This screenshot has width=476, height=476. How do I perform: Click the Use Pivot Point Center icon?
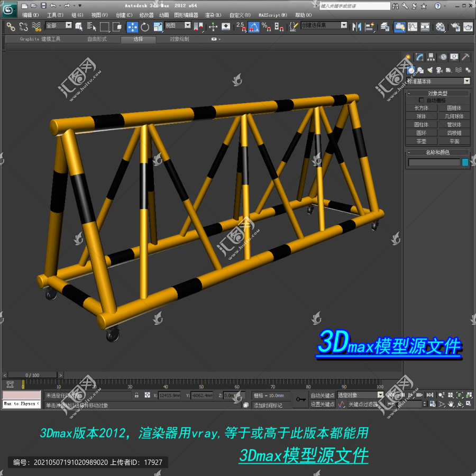pos(198,27)
